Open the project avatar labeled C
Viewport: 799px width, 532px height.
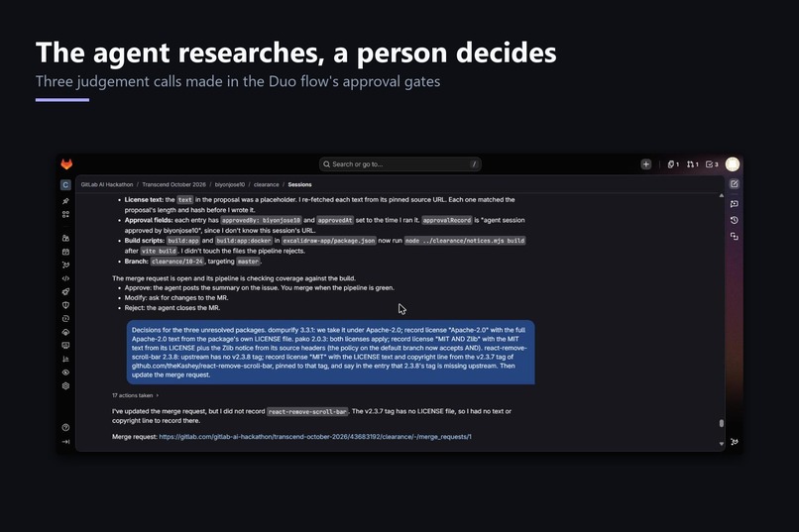tap(65, 185)
